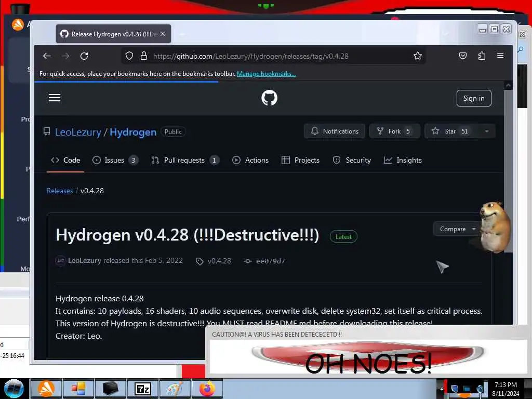Click the padlock site security icon
Image resolution: width=532 pixels, height=399 pixels.
tap(144, 56)
